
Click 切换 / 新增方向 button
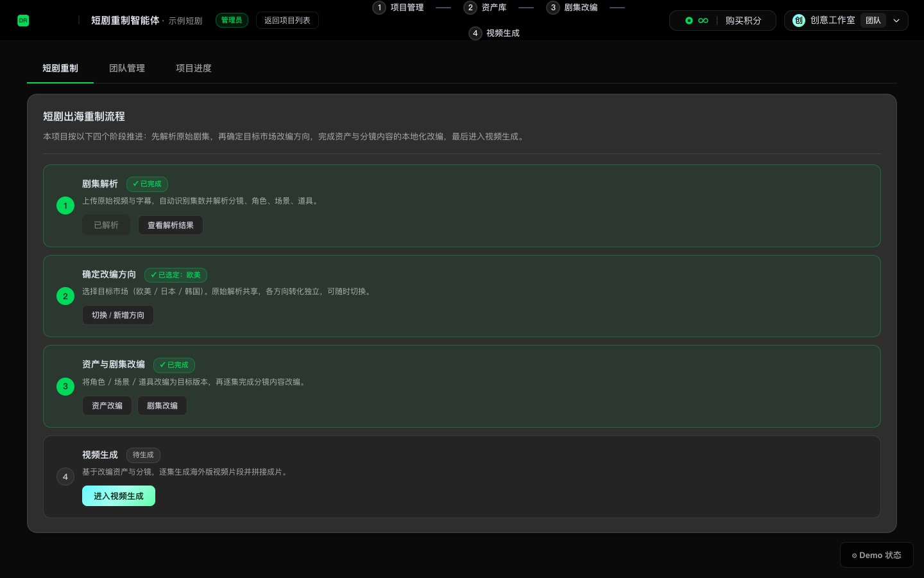(118, 315)
